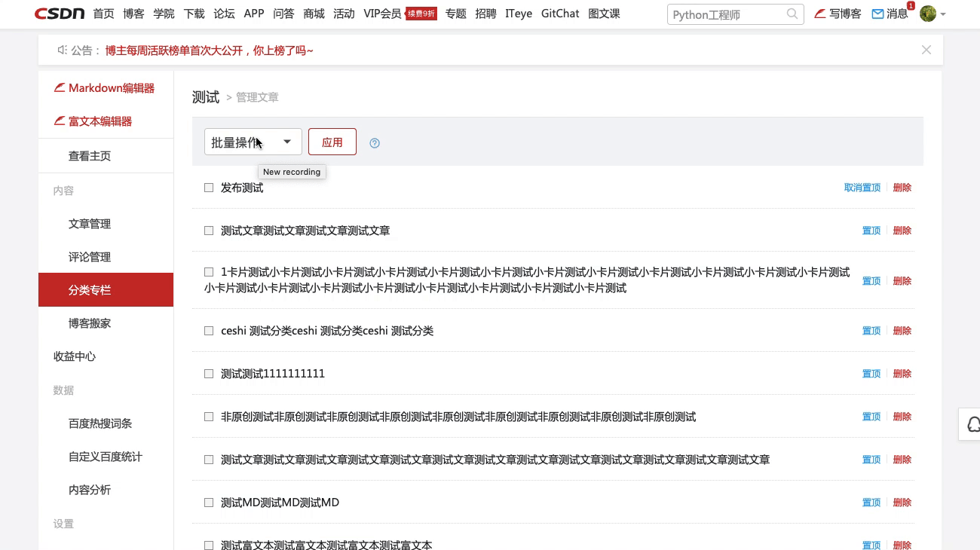The height and width of the screenshot is (550, 980).
Task: Close the announcement banner
Action: (926, 50)
